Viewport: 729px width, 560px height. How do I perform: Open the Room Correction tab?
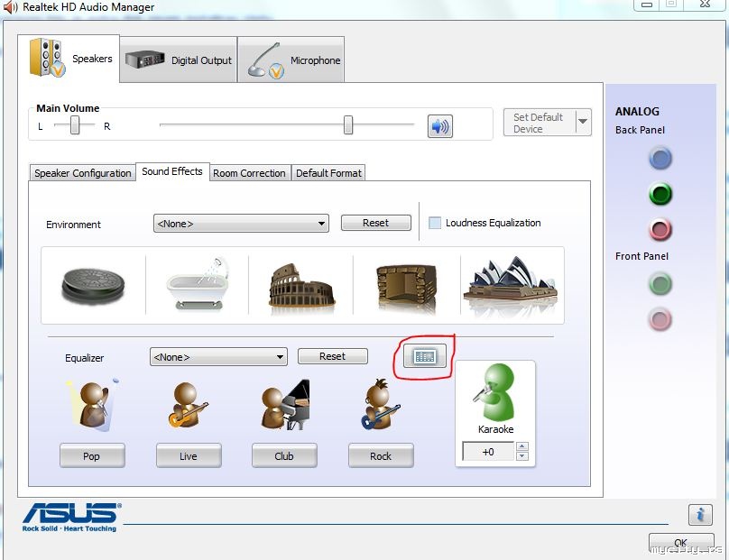tap(250, 173)
